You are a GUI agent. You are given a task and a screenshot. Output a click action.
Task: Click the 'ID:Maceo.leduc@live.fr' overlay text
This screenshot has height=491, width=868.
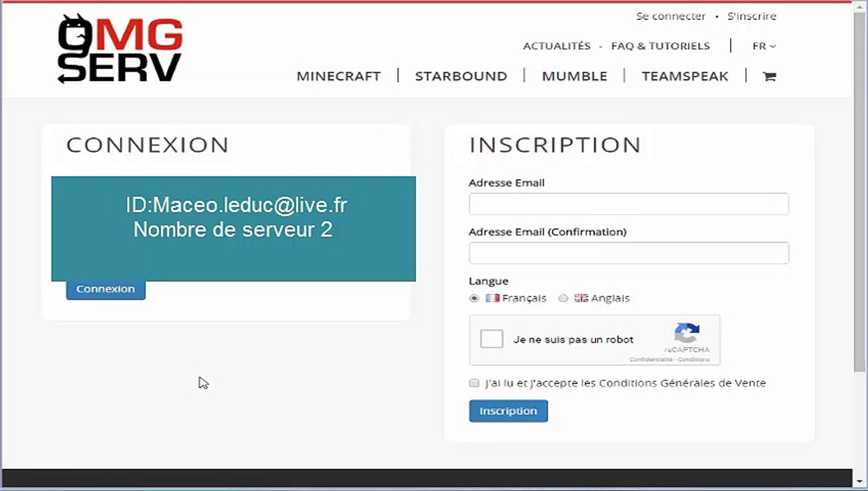[237, 205]
